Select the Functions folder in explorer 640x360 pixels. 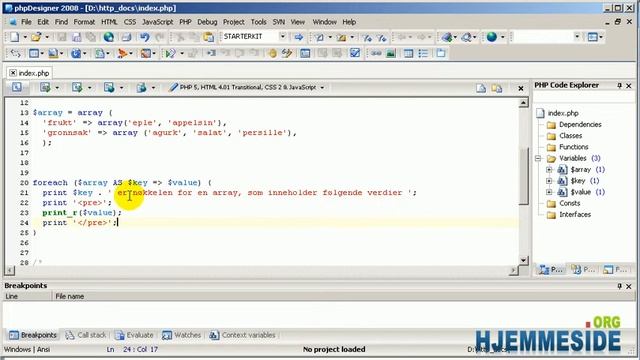coord(573,147)
